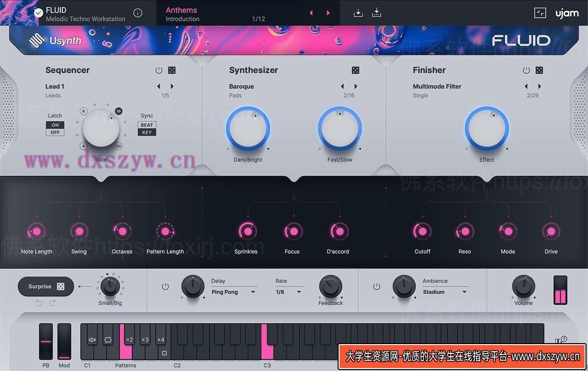The image size is (588, 371).
Task: Toggle the Delay power button
Action: (165, 286)
